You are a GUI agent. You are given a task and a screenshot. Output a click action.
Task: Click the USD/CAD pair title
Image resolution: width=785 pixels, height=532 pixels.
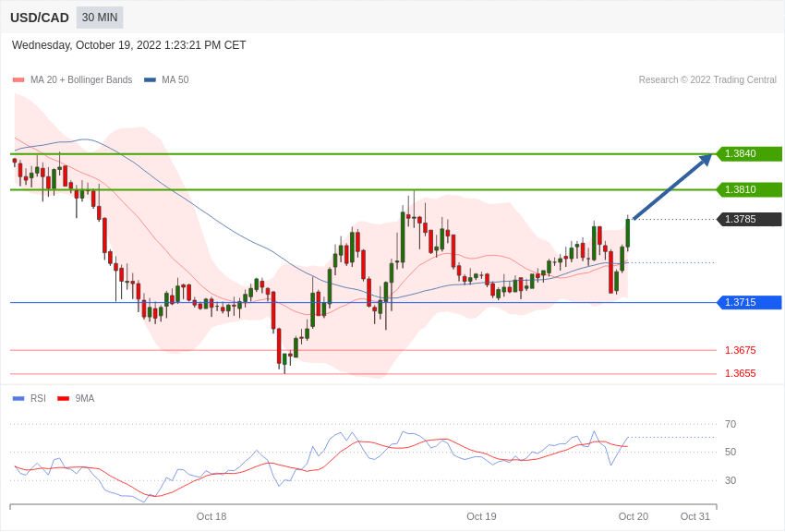40,18
